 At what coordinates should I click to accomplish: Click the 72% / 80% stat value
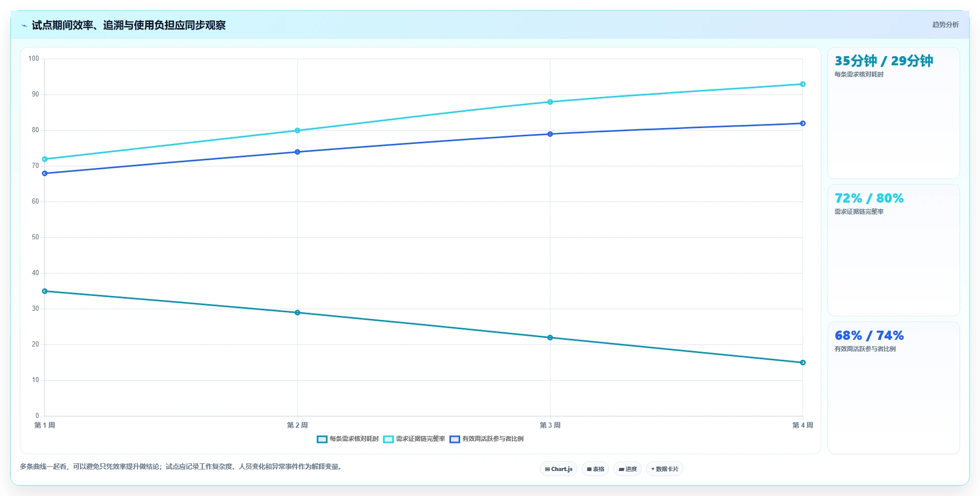click(869, 198)
